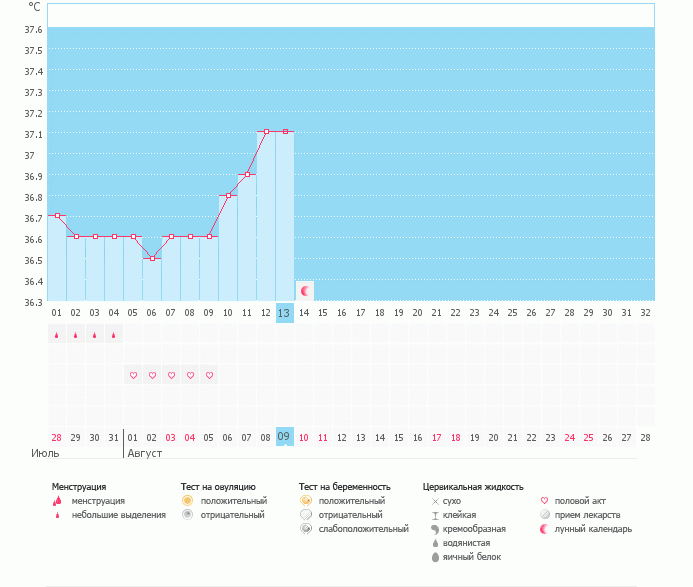Click cycle day 32 on the axis

pyautogui.click(x=645, y=313)
